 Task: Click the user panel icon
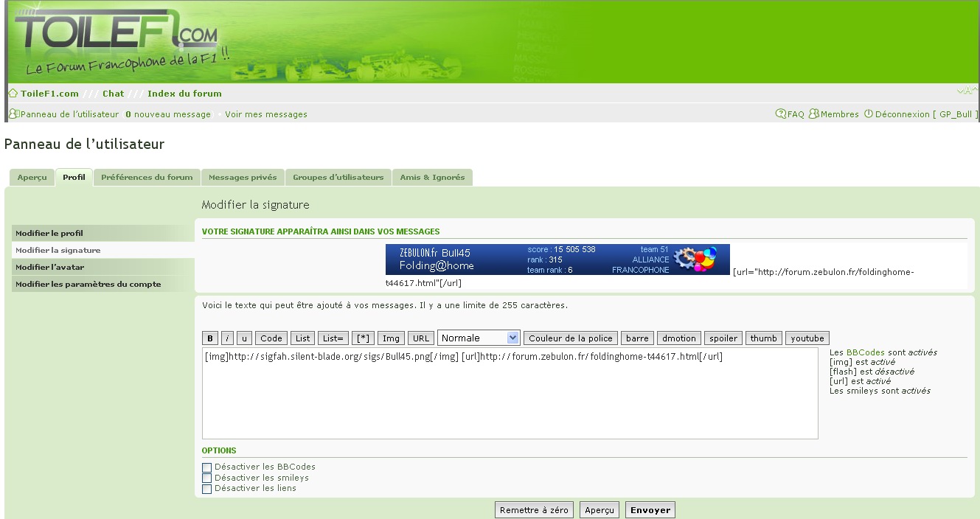14,114
